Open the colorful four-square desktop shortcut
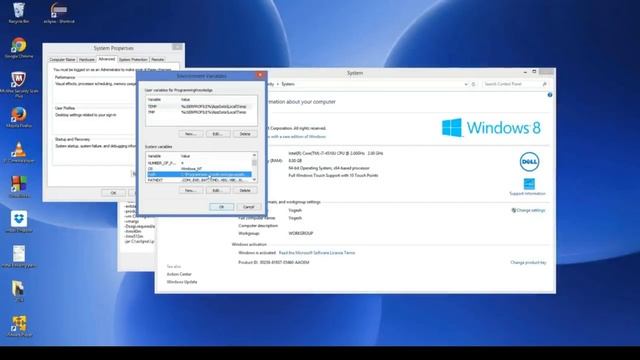Viewport: 640px width, 360px height. 19,187
